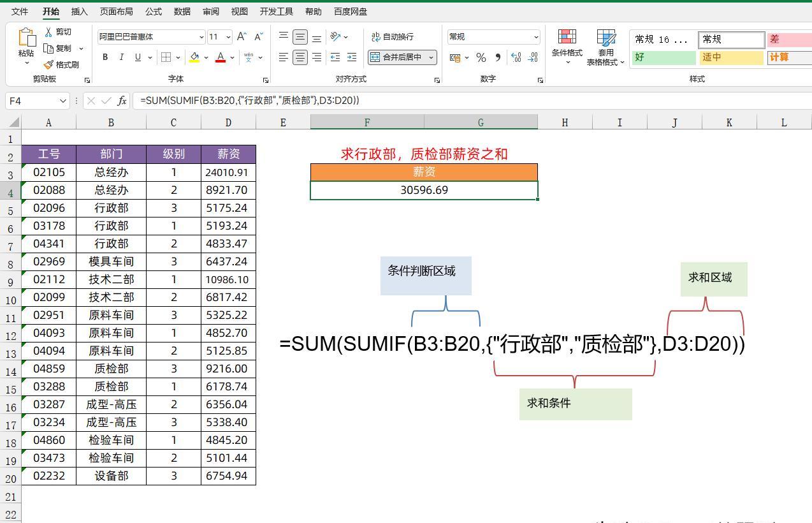Click the increase indent icon
Image resolution: width=812 pixels, height=523 pixels.
pyautogui.click(x=352, y=57)
